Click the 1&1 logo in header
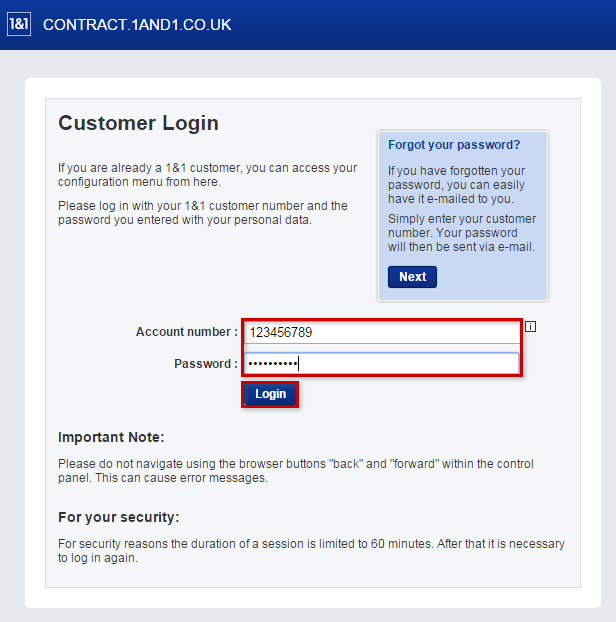This screenshot has height=622, width=616. 19,24
